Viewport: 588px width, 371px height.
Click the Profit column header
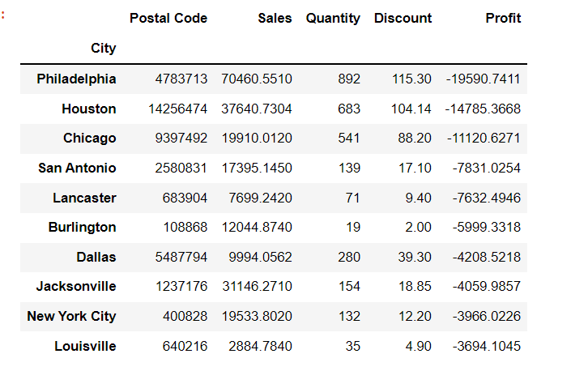(x=503, y=18)
